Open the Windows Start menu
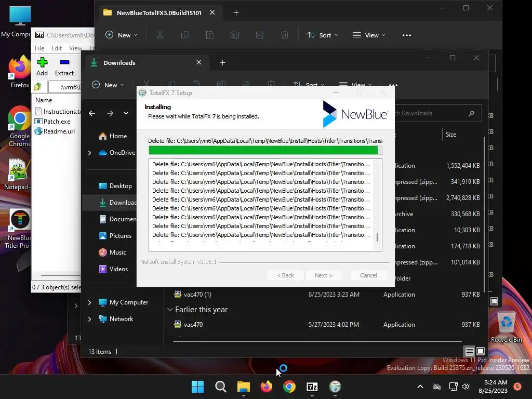Image resolution: width=532 pixels, height=399 pixels. pos(197,387)
